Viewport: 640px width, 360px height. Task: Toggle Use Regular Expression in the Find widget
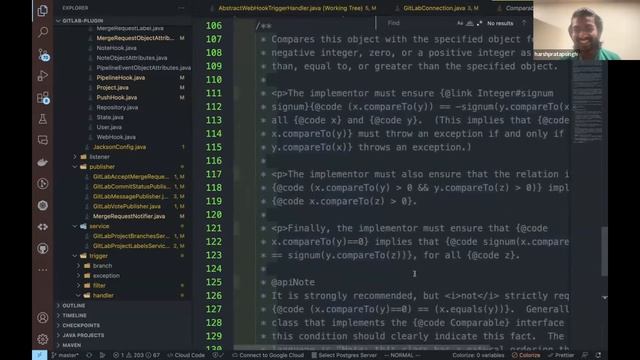(479, 23)
